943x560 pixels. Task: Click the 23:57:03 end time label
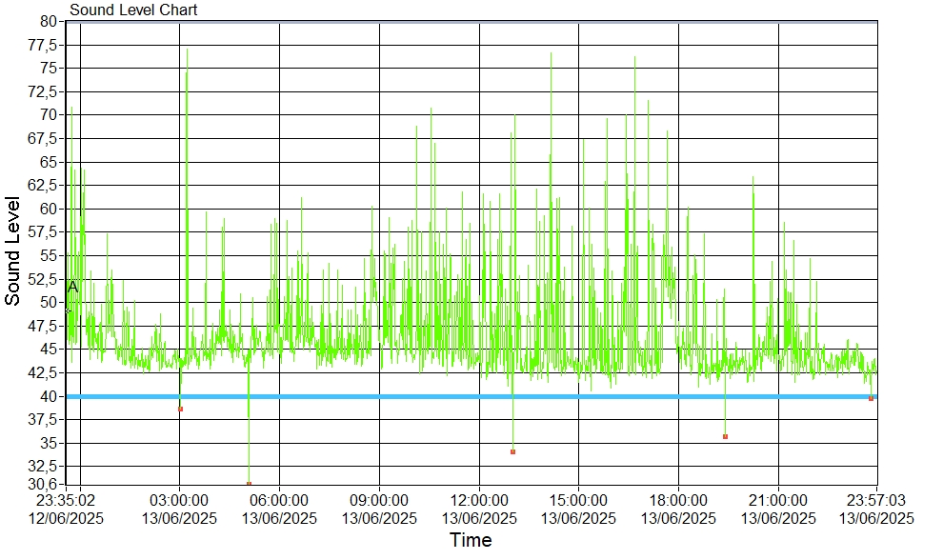[x=876, y=501]
